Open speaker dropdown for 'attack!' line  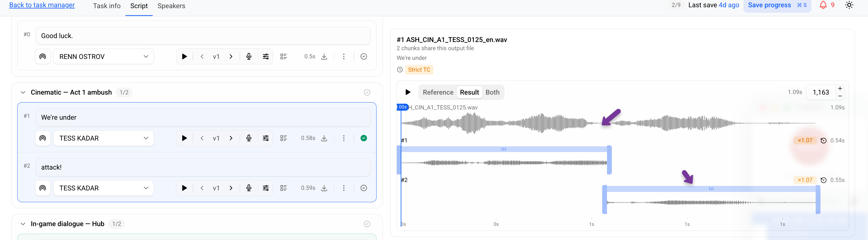coord(104,188)
